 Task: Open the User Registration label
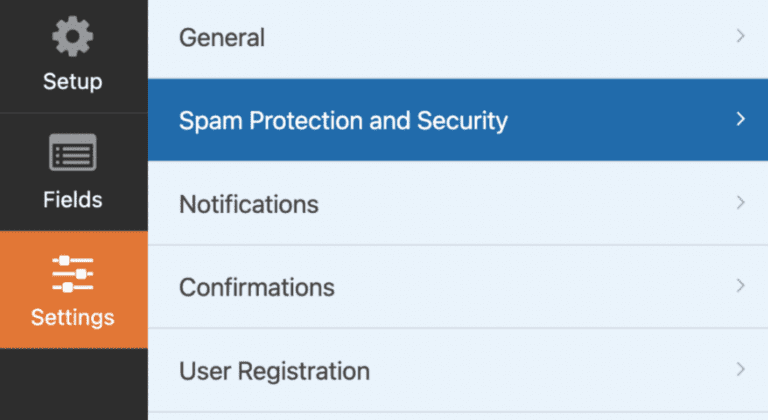(274, 372)
